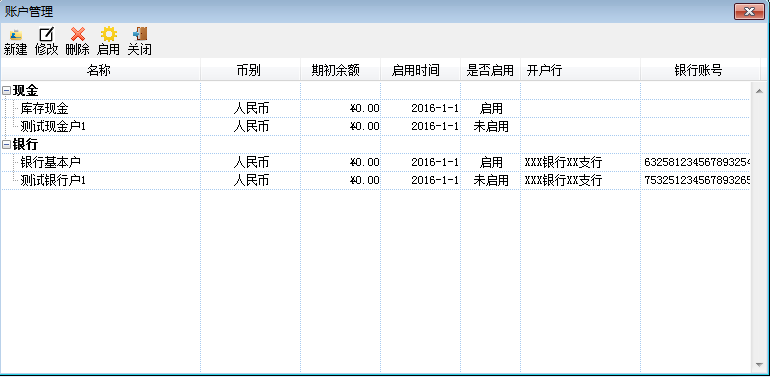Click bank account number starting 63258
770x377 pixels.
(x=697, y=162)
